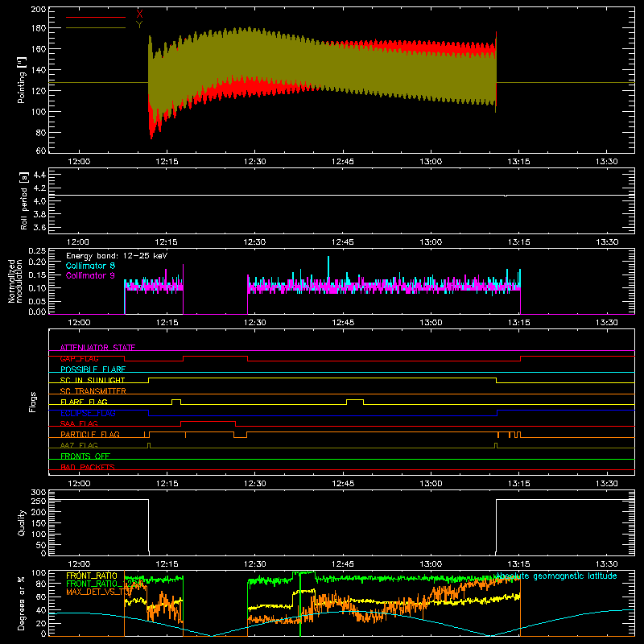
Task: Click the 200 tick on Pointing axis
Action: 39,9
